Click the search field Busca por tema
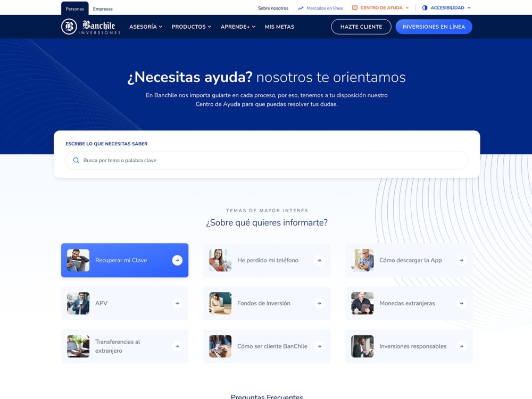The image size is (532, 399). coord(267,160)
